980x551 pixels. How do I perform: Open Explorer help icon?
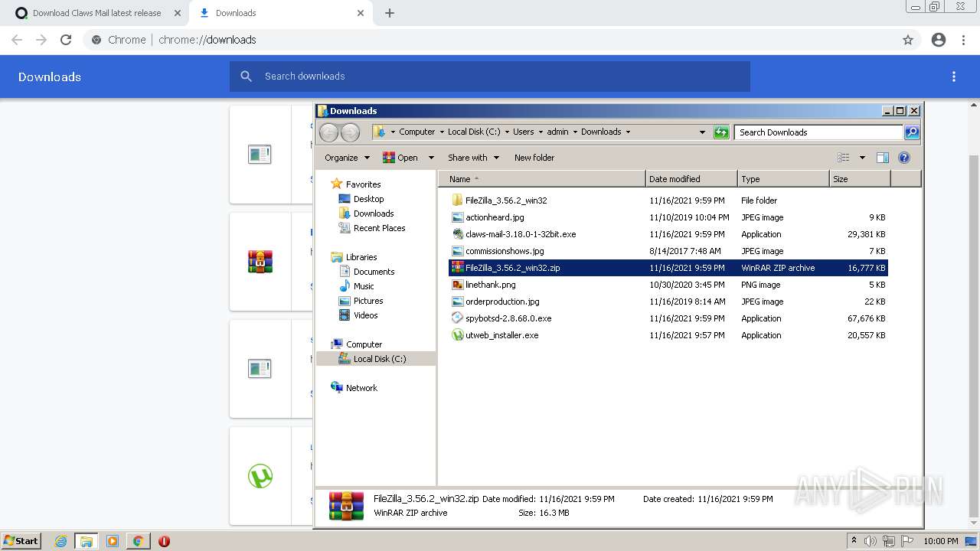pyautogui.click(x=903, y=158)
